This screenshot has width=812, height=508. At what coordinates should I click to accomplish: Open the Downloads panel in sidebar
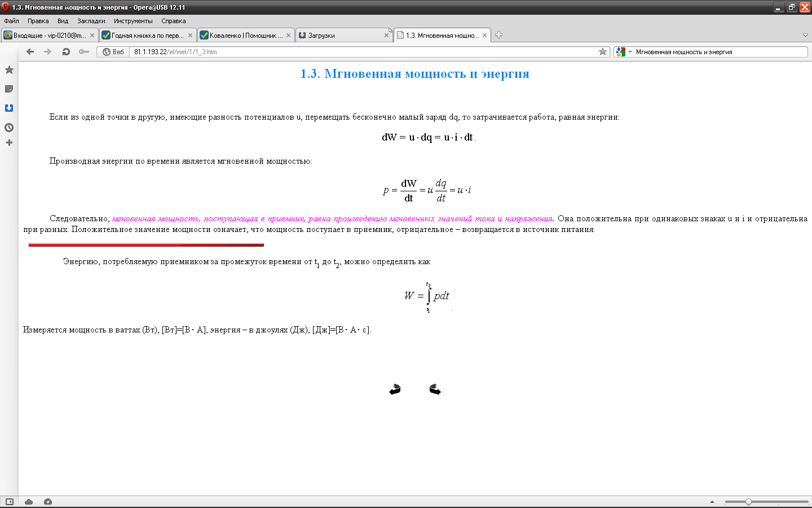(x=9, y=108)
